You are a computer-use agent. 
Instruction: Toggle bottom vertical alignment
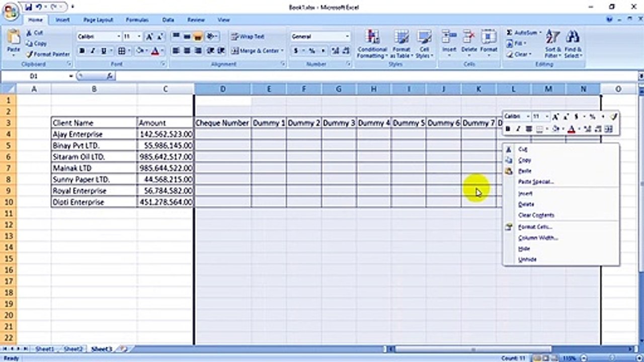coord(198,36)
